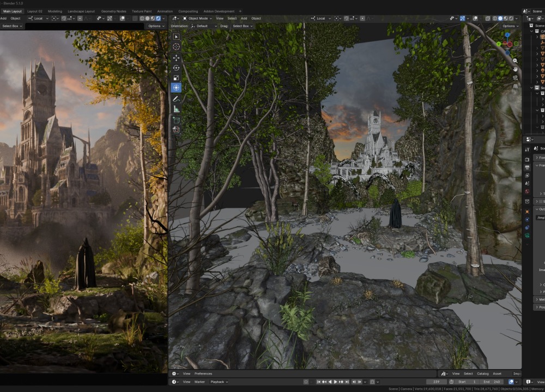Screen dimensions: 545x392
Task: Switch to Geometry Nodes workspace tab
Action: pos(114,11)
